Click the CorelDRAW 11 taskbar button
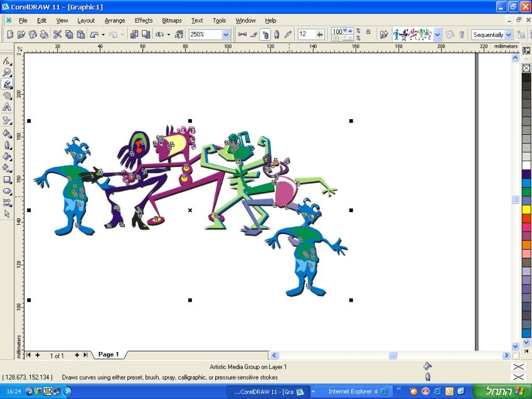Screen dimensions: 532x399 coord(268,391)
